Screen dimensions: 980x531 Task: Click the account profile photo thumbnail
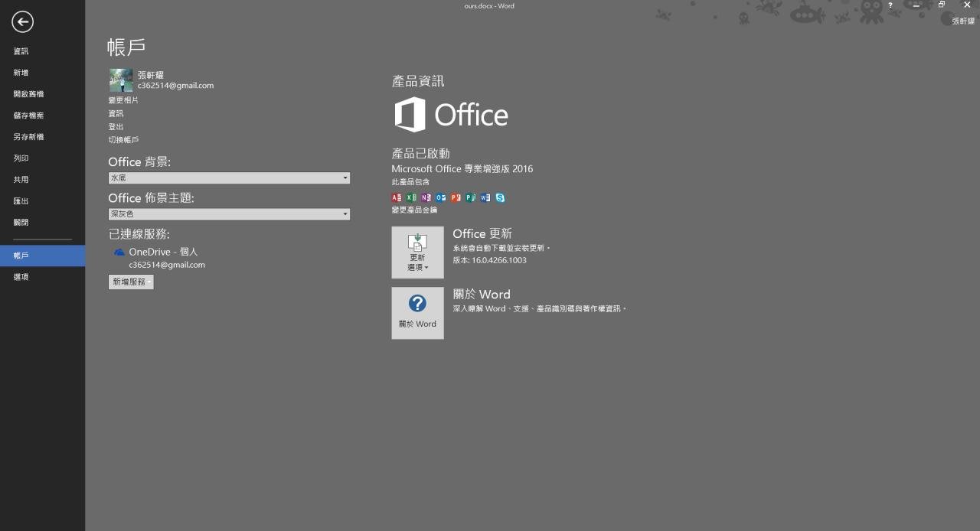(121, 80)
